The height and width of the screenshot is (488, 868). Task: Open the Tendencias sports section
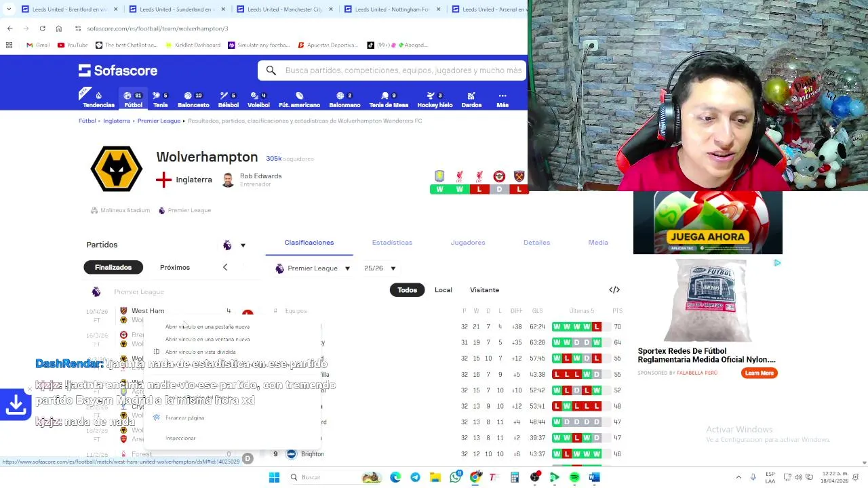98,100
